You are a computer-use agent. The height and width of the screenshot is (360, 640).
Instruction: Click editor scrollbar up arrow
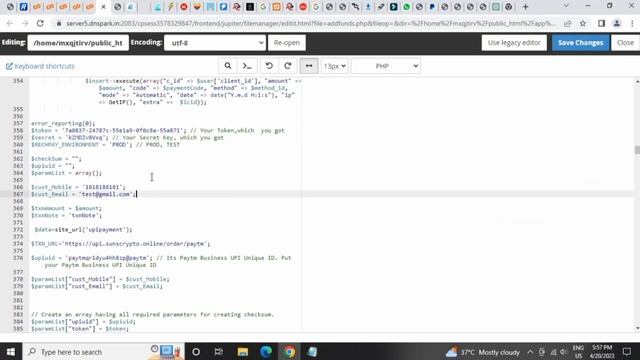coord(637,81)
